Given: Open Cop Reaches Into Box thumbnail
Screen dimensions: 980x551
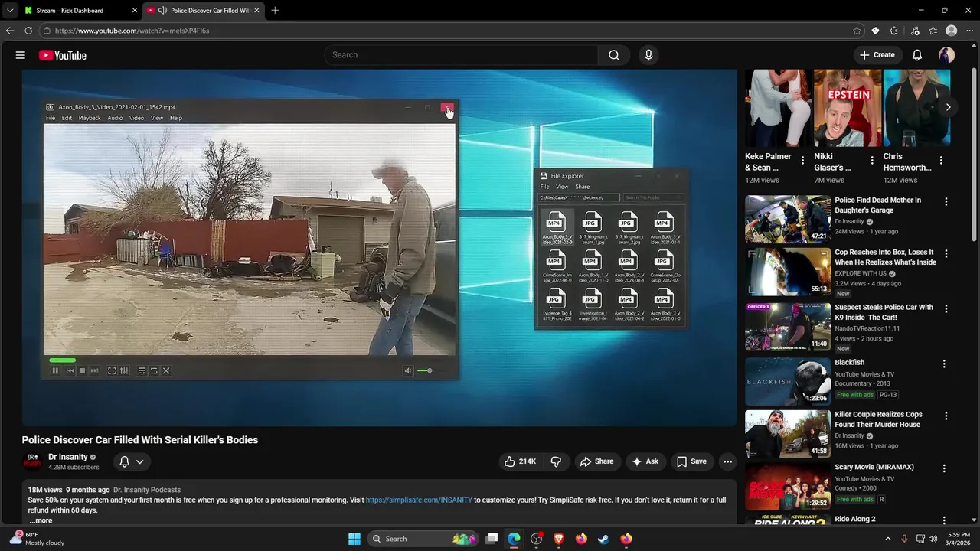Looking at the screenshot, I should pos(788,272).
